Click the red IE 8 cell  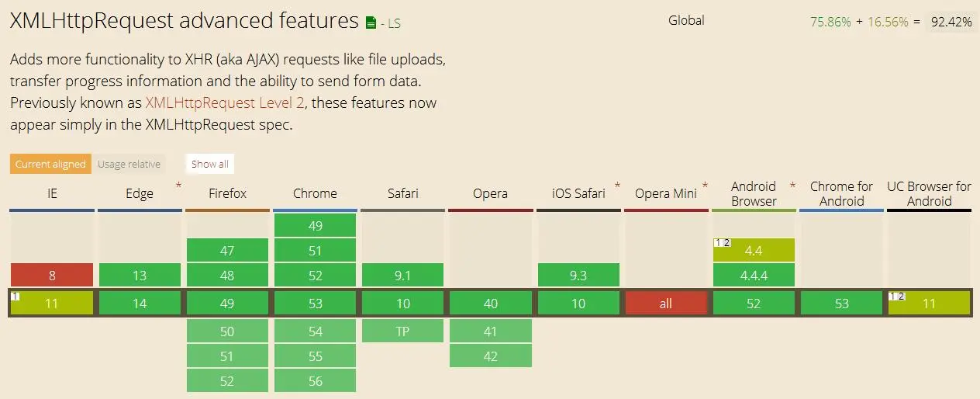coord(51,276)
